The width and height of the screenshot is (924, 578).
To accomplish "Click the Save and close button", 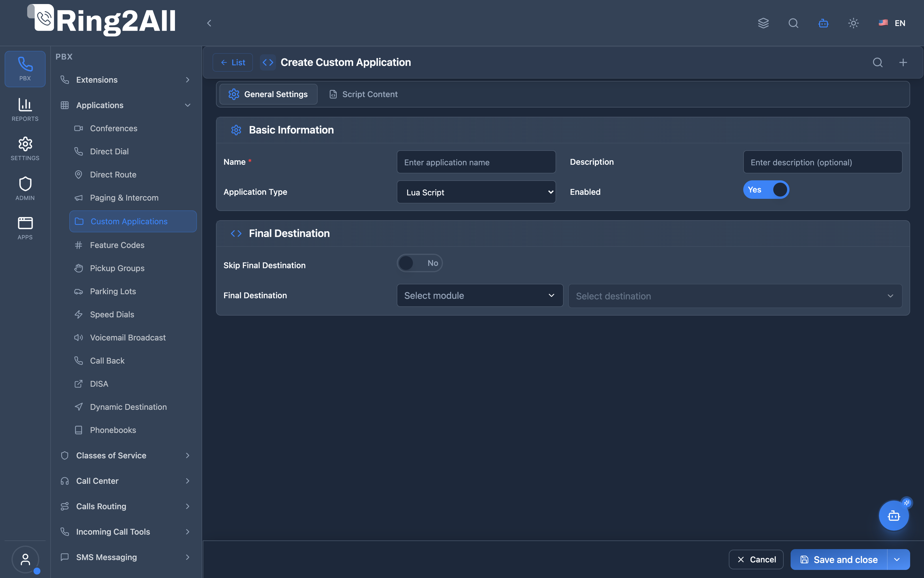I will coord(839,560).
